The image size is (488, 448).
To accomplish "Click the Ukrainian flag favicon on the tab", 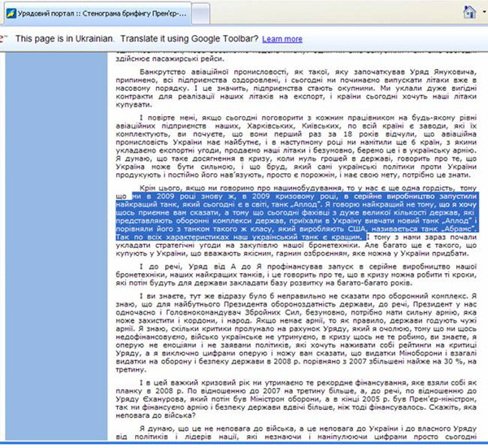I will pos(12,13).
